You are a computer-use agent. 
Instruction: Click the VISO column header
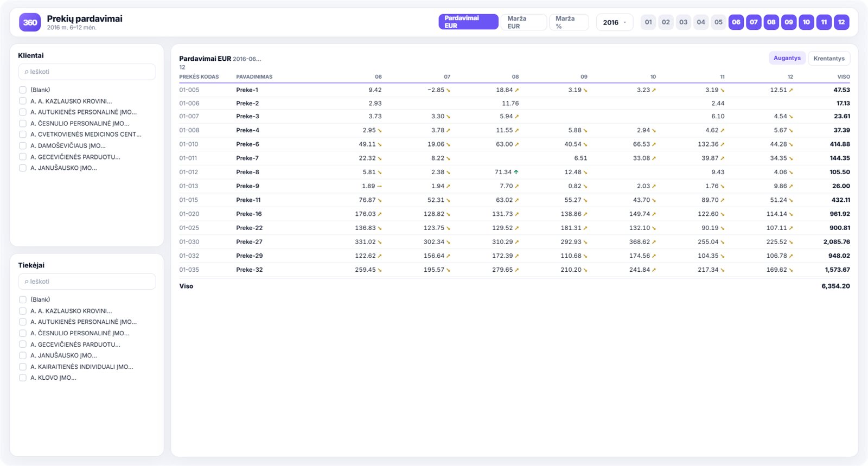844,77
